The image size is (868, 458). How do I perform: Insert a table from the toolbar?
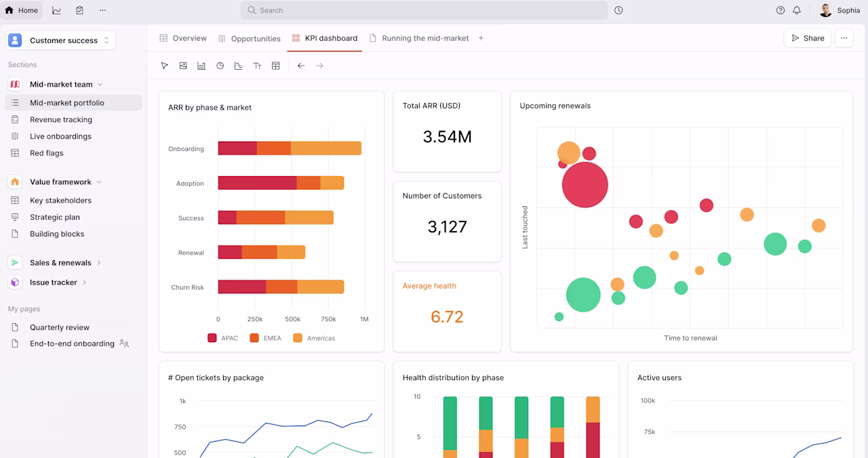point(276,66)
